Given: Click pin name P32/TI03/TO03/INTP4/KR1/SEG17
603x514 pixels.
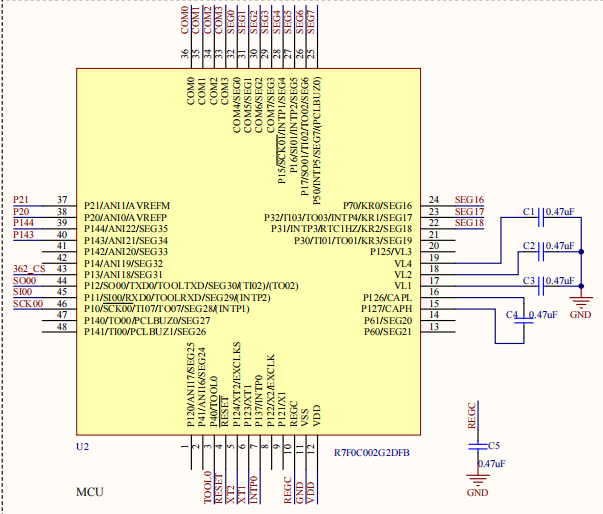Looking at the screenshot, I should pos(338,218).
